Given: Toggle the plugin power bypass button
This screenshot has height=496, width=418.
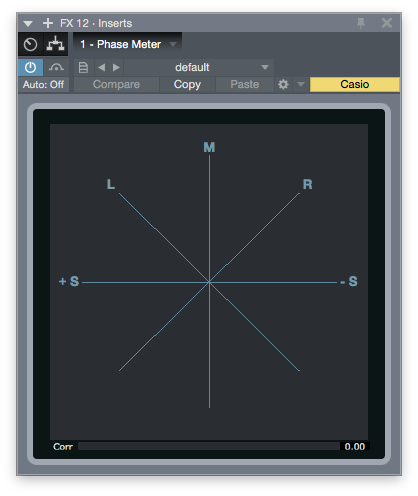Looking at the screenshot, I should point(30,68).
